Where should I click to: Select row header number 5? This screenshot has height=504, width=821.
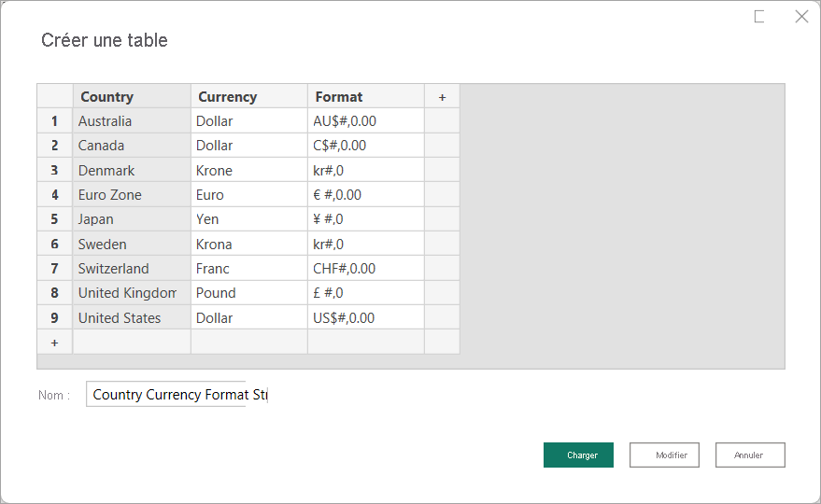(54, 219)
